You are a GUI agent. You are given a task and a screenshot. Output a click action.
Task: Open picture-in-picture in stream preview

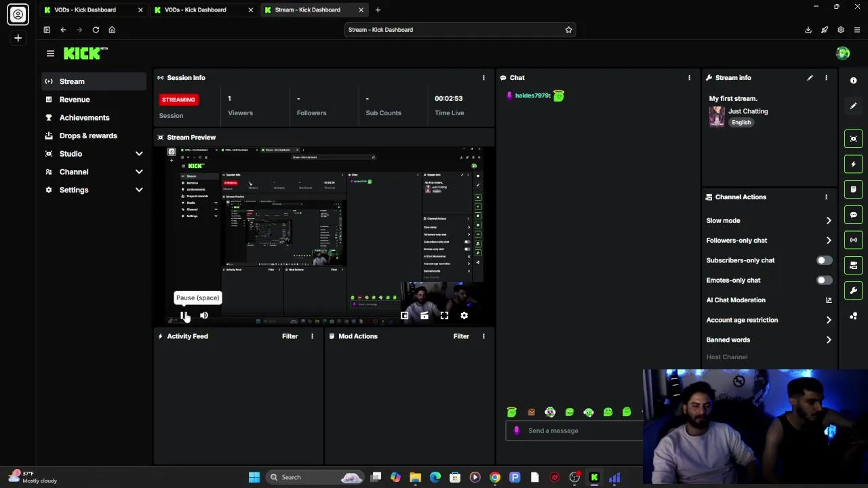click(405, 315)
